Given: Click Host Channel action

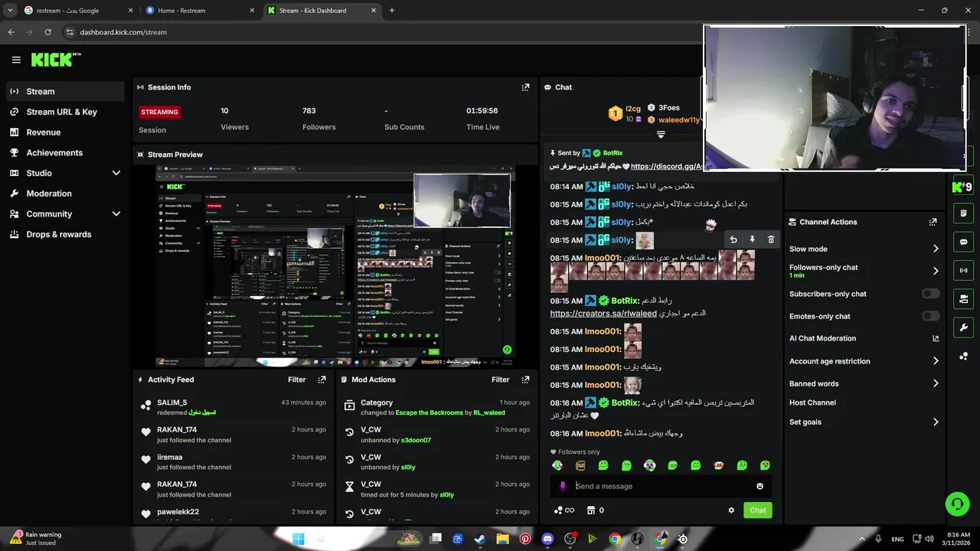Looking at the screenshot, I should coord(812,403).
